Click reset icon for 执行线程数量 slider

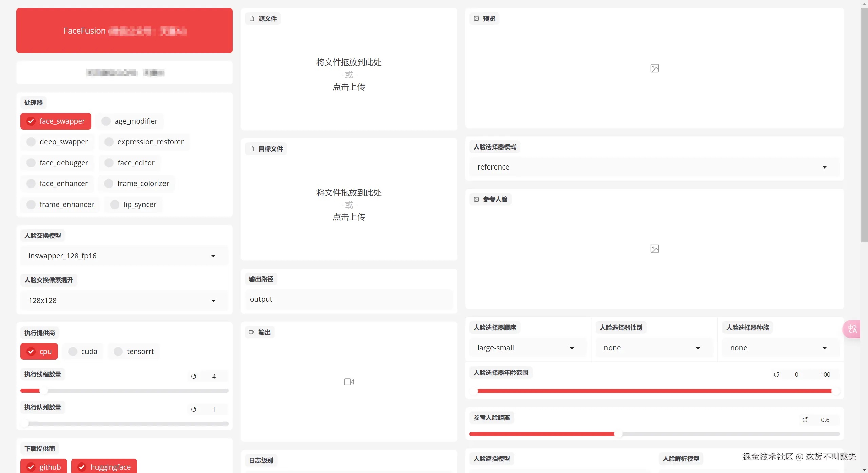tap(194, 376)
